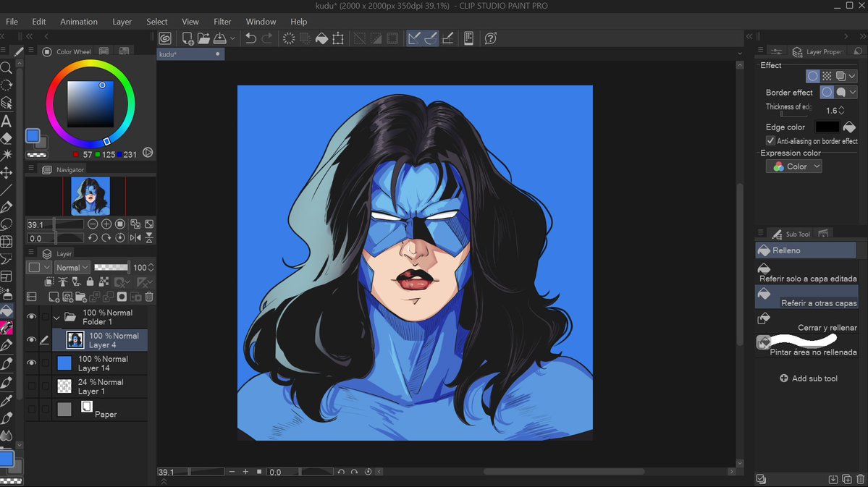Click the Fill bucket icon in command bar

321,38
